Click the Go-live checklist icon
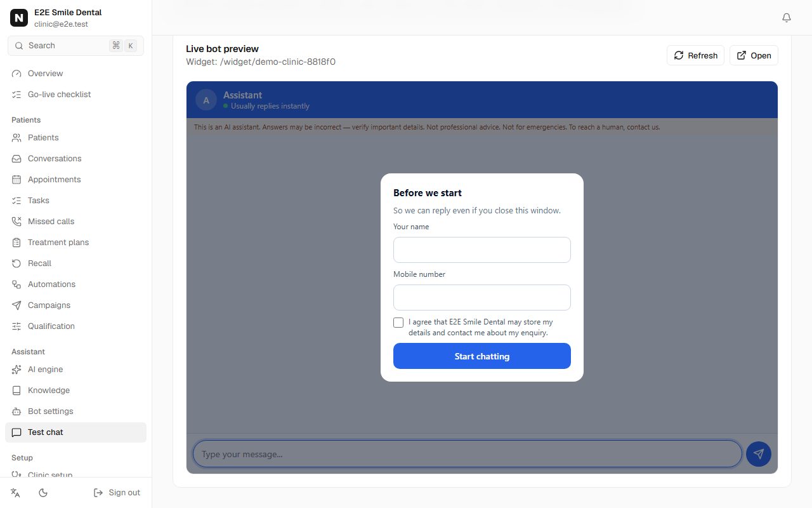This screenshot has height=508, width=812. coord(16,95)
